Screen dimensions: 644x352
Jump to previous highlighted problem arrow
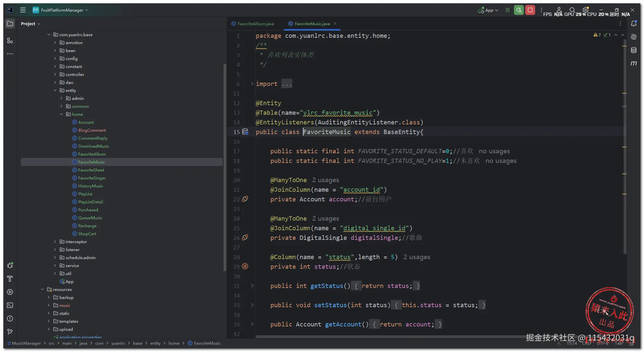pyautogui.click(x=616, y=35)
